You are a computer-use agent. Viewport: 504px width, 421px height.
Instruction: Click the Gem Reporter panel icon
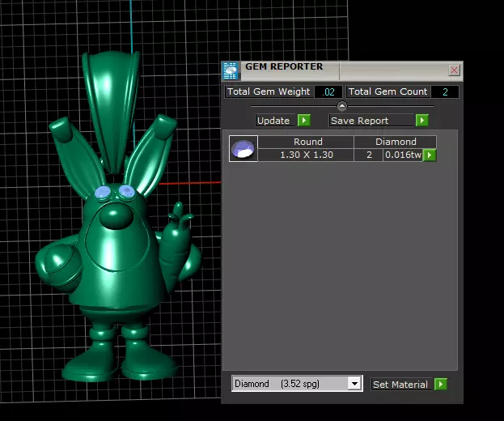[x=230, y=71]
